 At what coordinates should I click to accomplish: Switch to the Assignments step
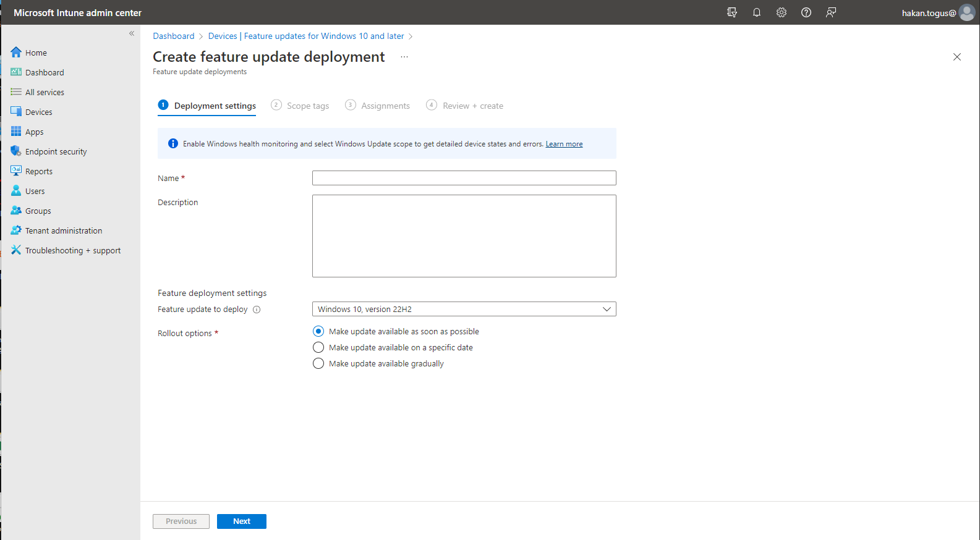coord(377,106)
